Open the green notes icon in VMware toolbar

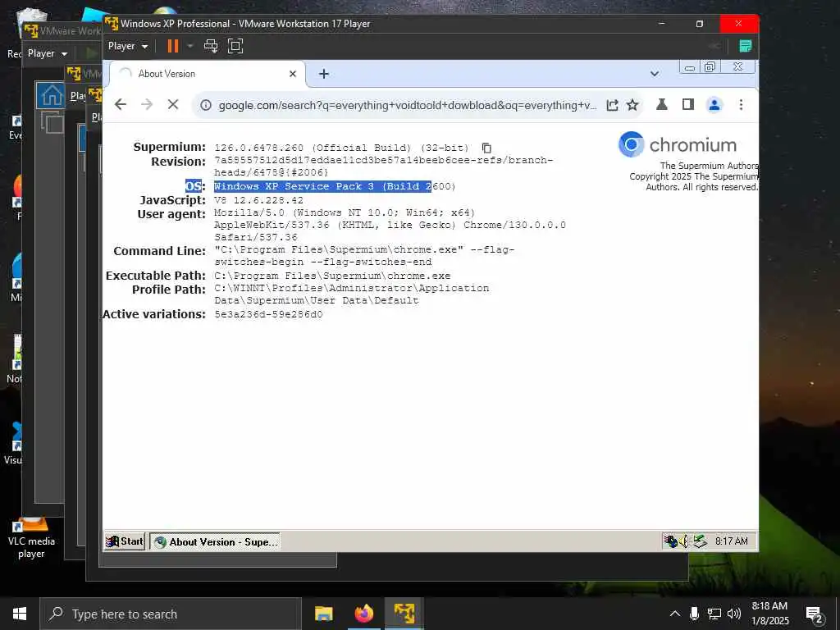tap(745, 46)
